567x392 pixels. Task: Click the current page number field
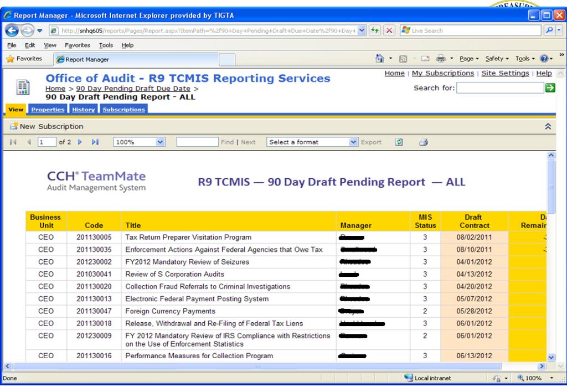click(x=47, y=142)
